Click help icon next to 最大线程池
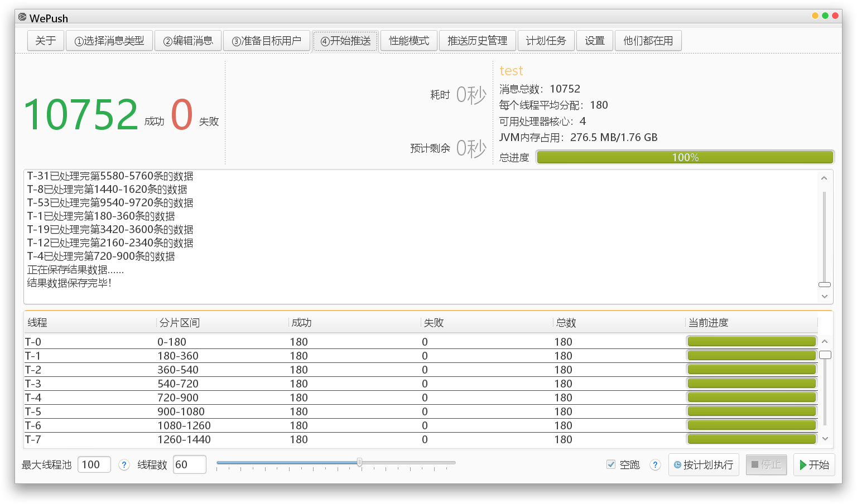 point(124,464)
